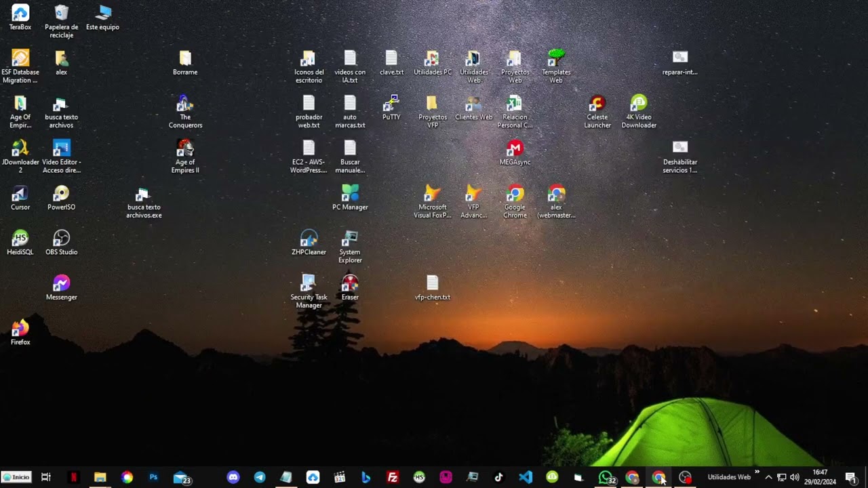
Task: Launch ESF Database Migration shortcut
Action: point(20,66)
